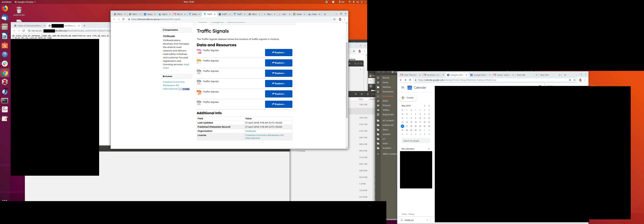This screenshot has width=644, height=224.
Task: Go to previous month in mini calendar
Action: click(424, 106)
